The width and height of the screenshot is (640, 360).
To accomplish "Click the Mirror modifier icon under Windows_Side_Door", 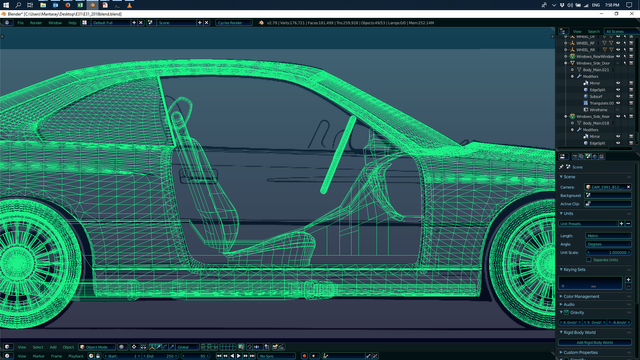I will point(586,83).
